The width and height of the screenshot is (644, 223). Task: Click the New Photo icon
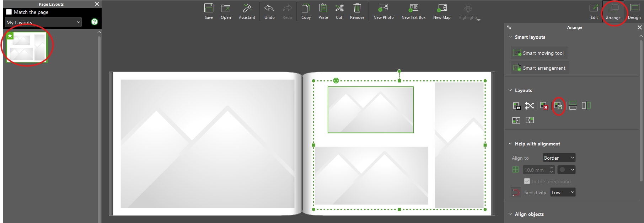[383, 8]
